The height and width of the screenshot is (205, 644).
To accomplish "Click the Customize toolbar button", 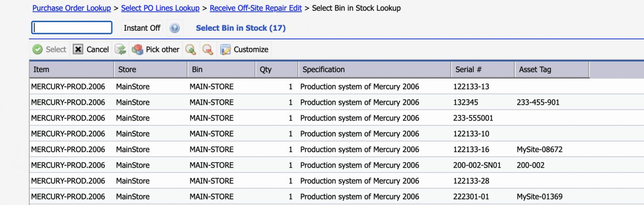I will [x=244, y=49].
